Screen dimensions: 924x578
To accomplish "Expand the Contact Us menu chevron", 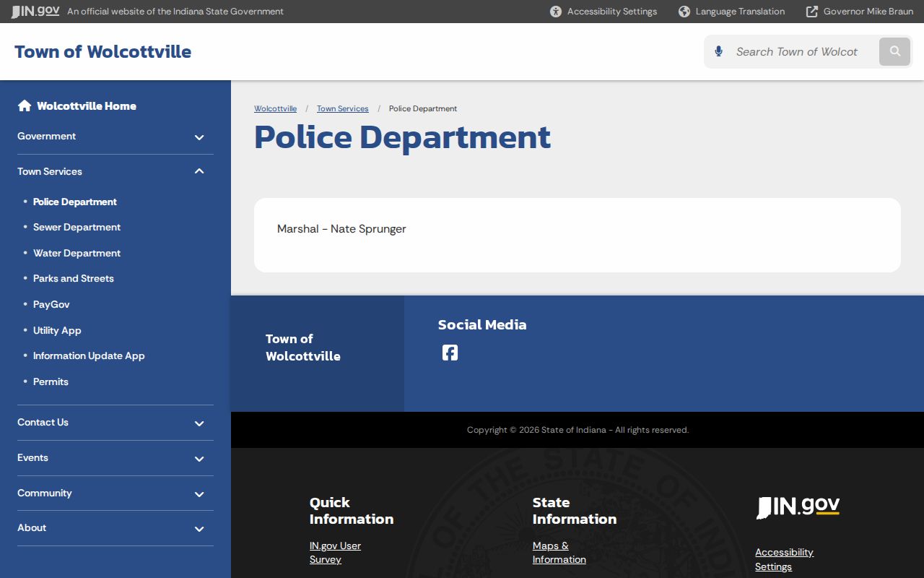I will click(x=199, y=423).
